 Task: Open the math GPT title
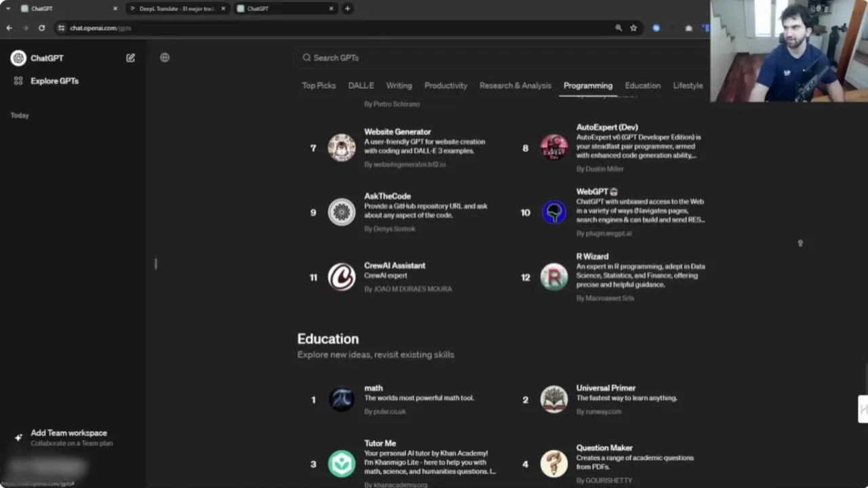pyautogui.click(x=373, y=388)
